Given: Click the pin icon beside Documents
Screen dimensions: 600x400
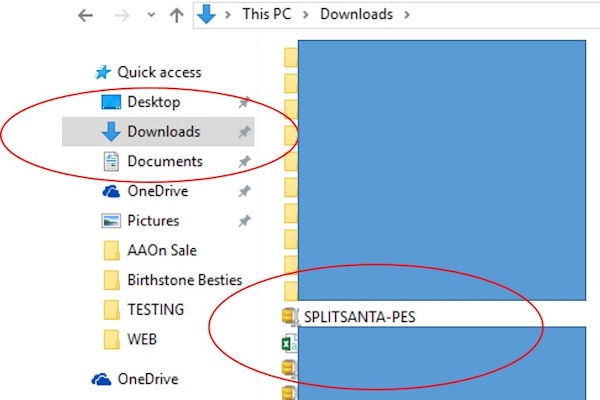Looking at the screenshot, I should tap(244, 162).
